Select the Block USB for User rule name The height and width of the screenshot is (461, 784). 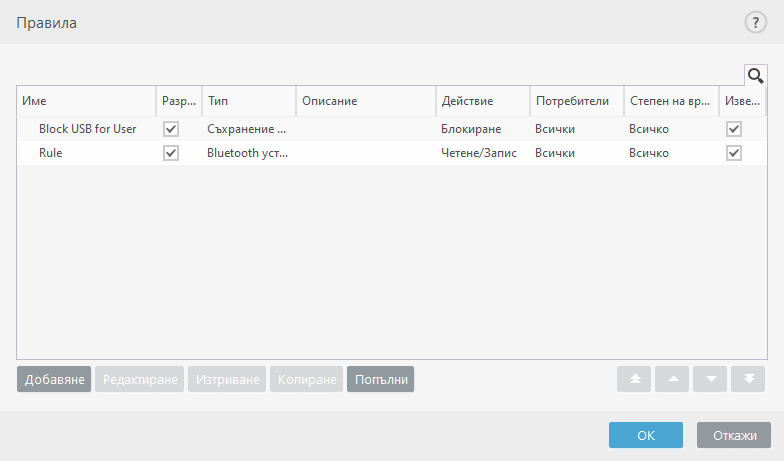88,129
